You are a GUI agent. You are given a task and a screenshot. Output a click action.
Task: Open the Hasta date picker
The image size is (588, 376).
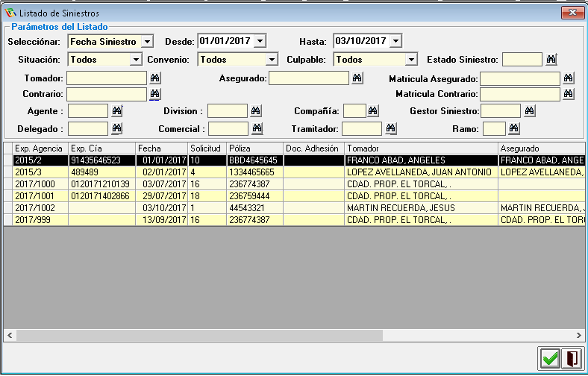[x=395, y=41]
